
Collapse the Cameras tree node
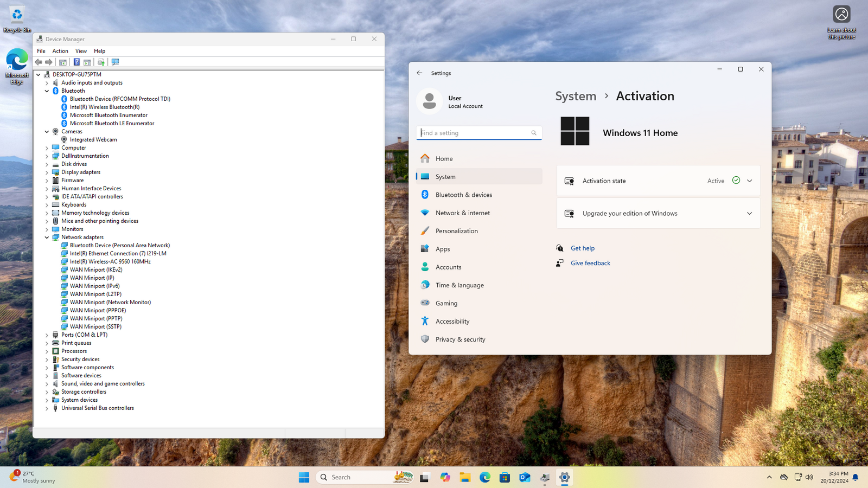tap(47, 132)
